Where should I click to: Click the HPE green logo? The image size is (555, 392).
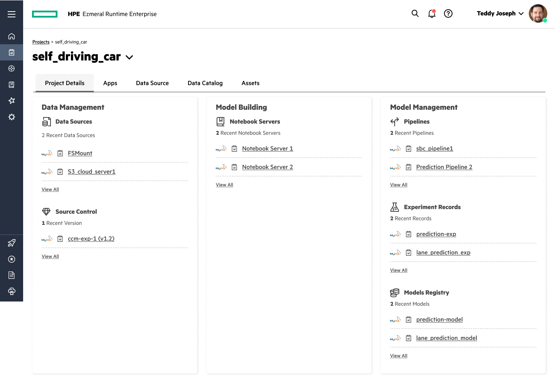45,14
